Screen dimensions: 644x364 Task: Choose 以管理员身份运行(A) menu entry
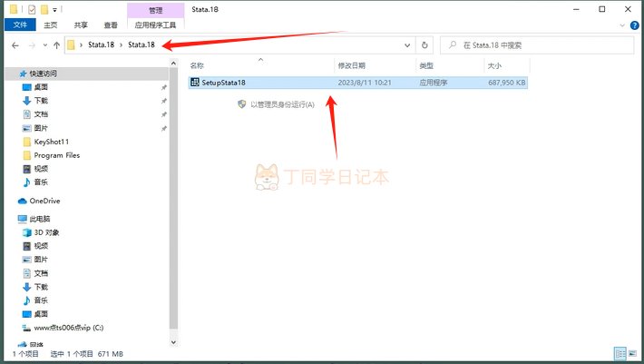tap(276, 104)
